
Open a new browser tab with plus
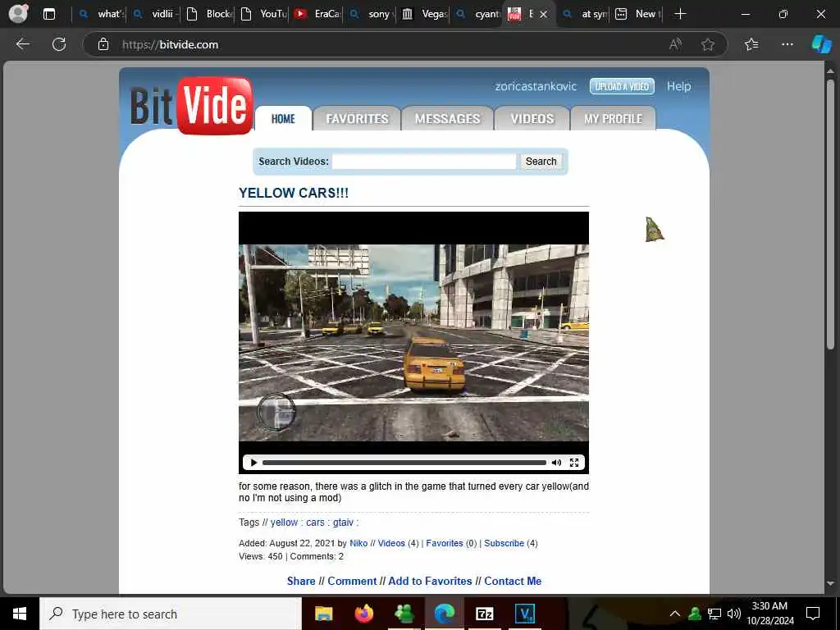coord(680,14)
